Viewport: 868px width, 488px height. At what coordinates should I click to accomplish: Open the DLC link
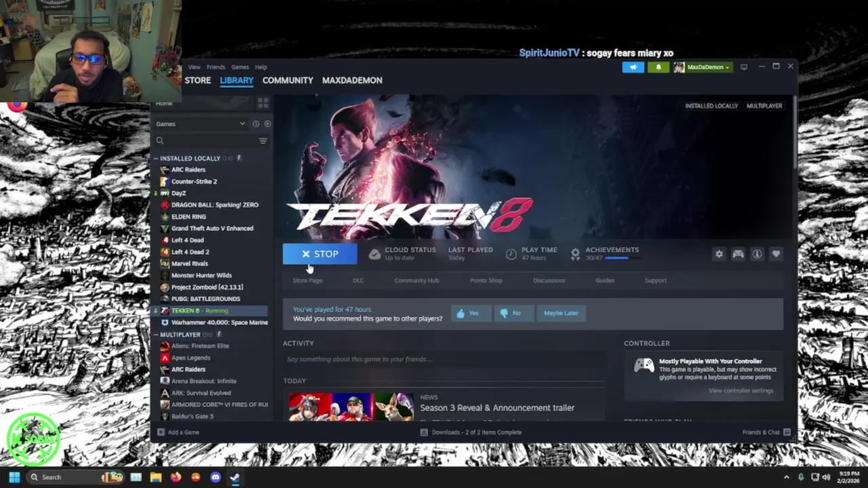pos(358,281)
